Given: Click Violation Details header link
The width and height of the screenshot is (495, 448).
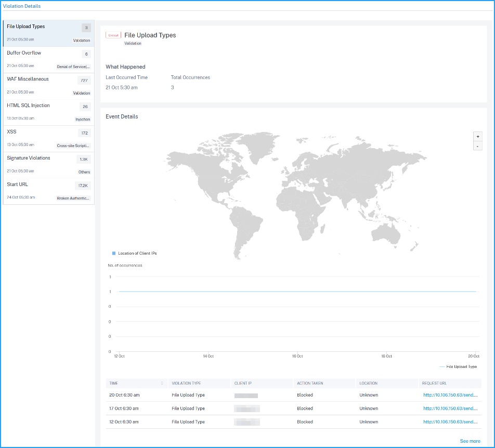Looking at the screenshot, I should pyautogui.click(x=22, y=6).
